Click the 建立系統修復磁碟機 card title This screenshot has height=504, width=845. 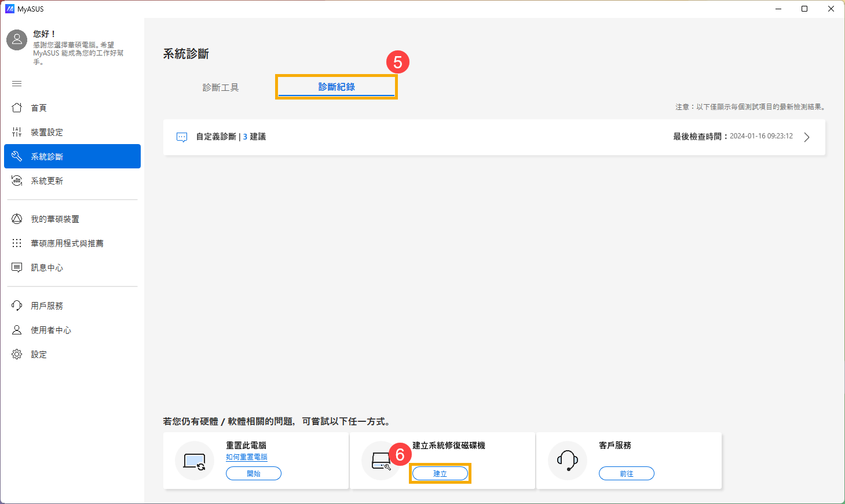449,445
